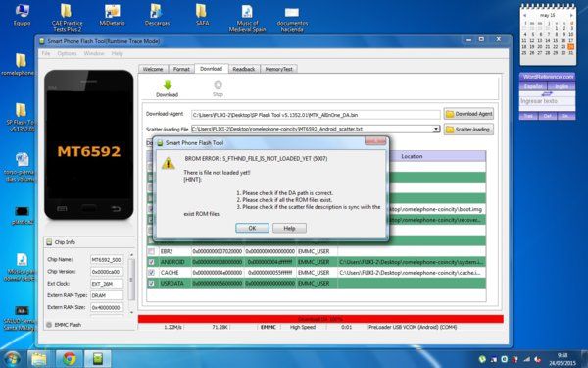Open the Options menu
The width and height of the screenshot is (588, 368).
click(x=67, y=53)
